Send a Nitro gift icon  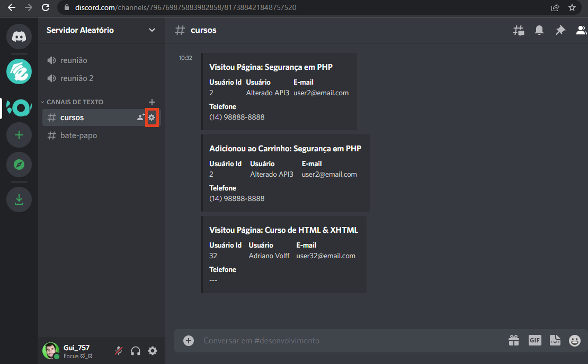tap(514, 340)
